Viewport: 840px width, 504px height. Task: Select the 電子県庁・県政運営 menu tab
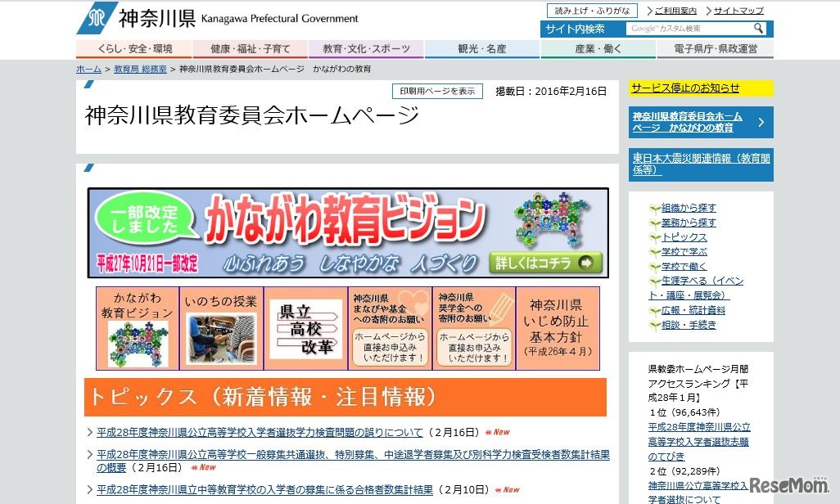716,49
